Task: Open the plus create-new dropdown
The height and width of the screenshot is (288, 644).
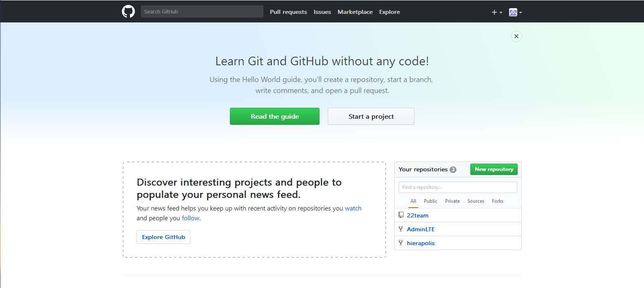Action: [x=497, y=12]
